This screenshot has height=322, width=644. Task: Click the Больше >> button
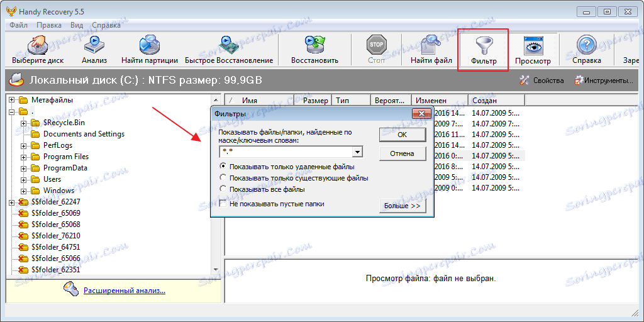click(x=402, y=206)
